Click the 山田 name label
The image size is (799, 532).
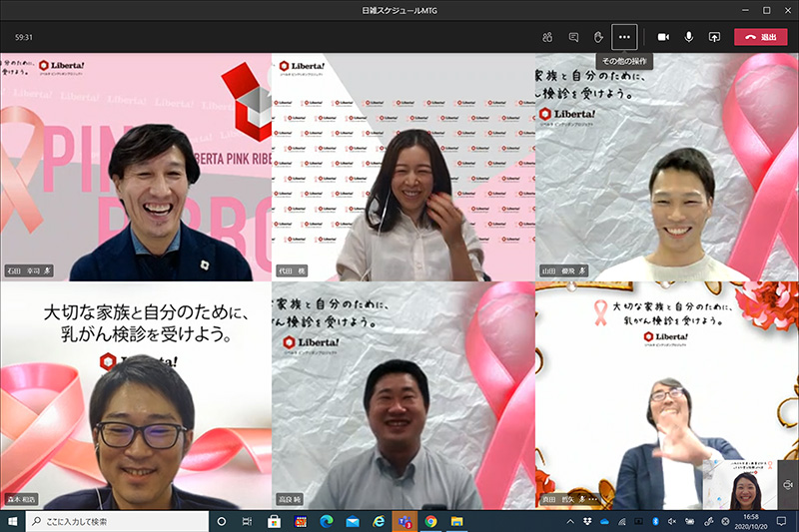[563, 270]
